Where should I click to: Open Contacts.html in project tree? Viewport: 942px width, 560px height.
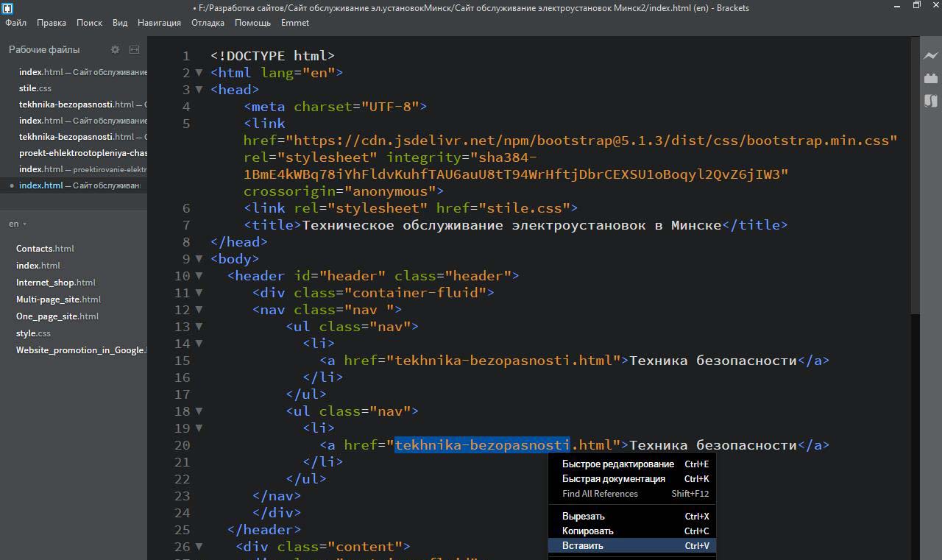45,249
